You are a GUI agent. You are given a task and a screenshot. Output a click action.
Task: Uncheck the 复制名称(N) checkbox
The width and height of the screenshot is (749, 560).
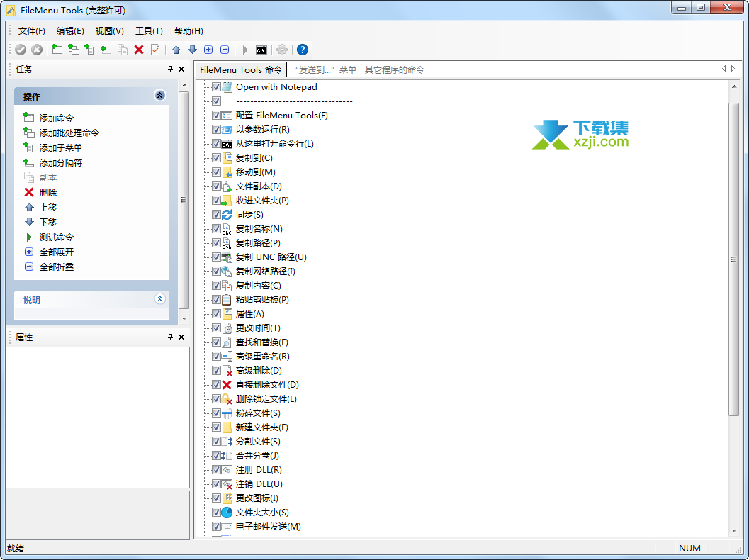[216, 229]
